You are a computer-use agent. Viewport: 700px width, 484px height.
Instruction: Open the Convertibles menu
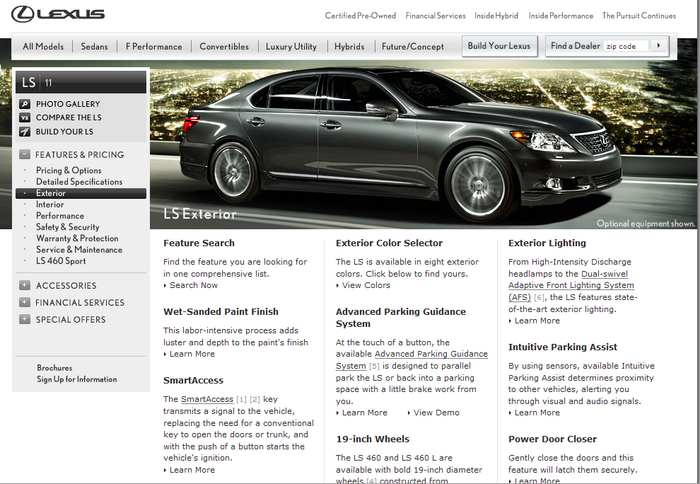[224, 46]
